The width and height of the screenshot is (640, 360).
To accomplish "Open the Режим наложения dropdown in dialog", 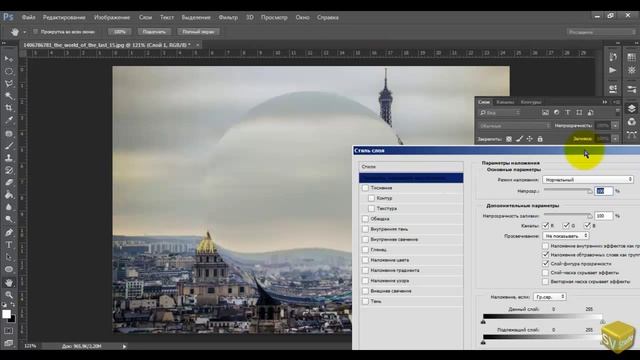I will pos(588,180).
